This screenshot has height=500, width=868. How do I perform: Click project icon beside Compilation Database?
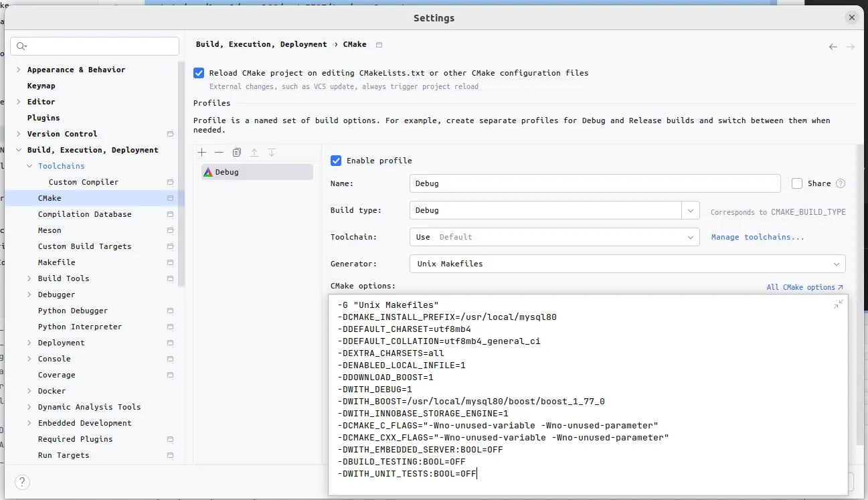pyautogui.click(x=170, y=214)
